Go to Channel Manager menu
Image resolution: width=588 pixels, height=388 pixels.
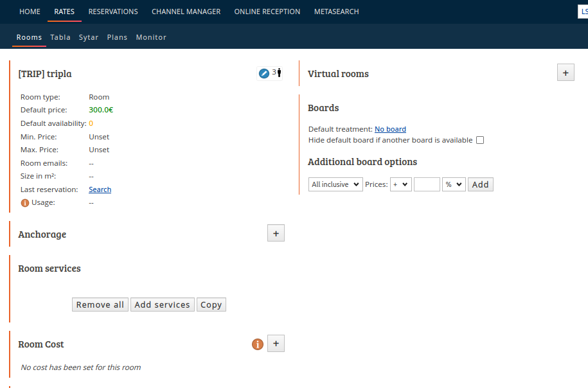point(186,12)
